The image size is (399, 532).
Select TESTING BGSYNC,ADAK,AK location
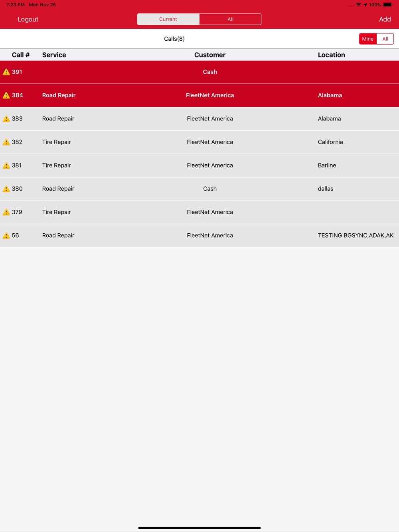coord(356,236)
